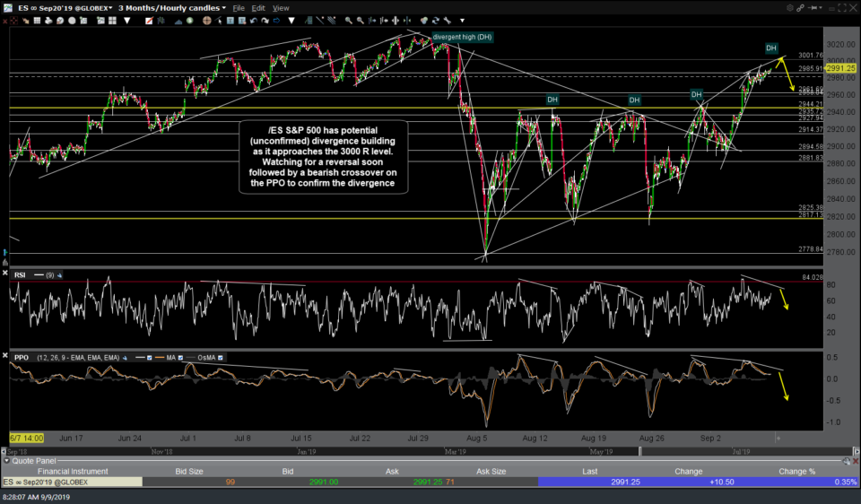Expand the first white triangle toolbar dropdown
This screenshot has width=861, height=504.
[126, 21]
